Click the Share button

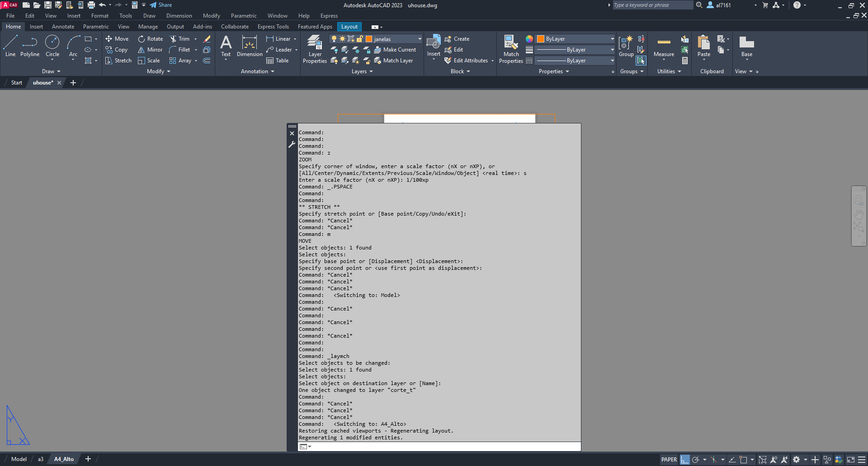click(161, 5)
